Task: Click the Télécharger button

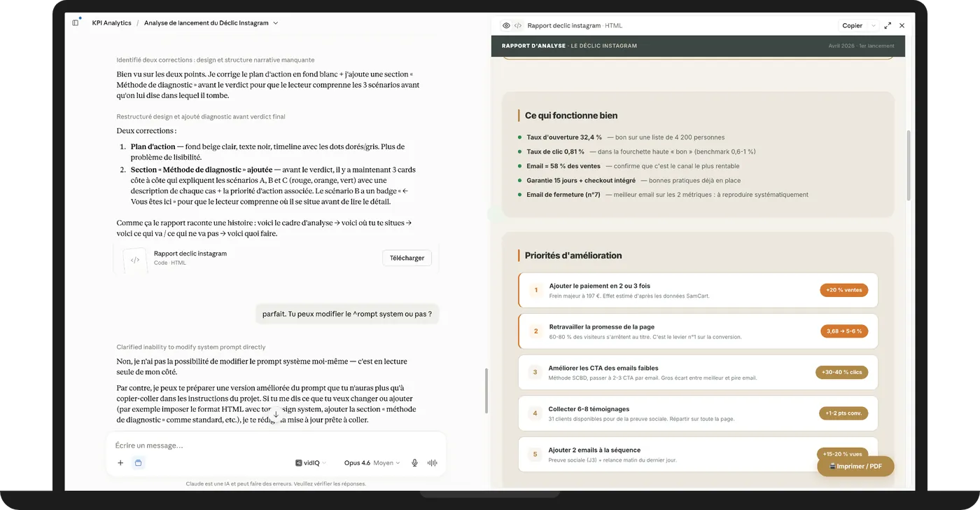Action: pos(407,258)
